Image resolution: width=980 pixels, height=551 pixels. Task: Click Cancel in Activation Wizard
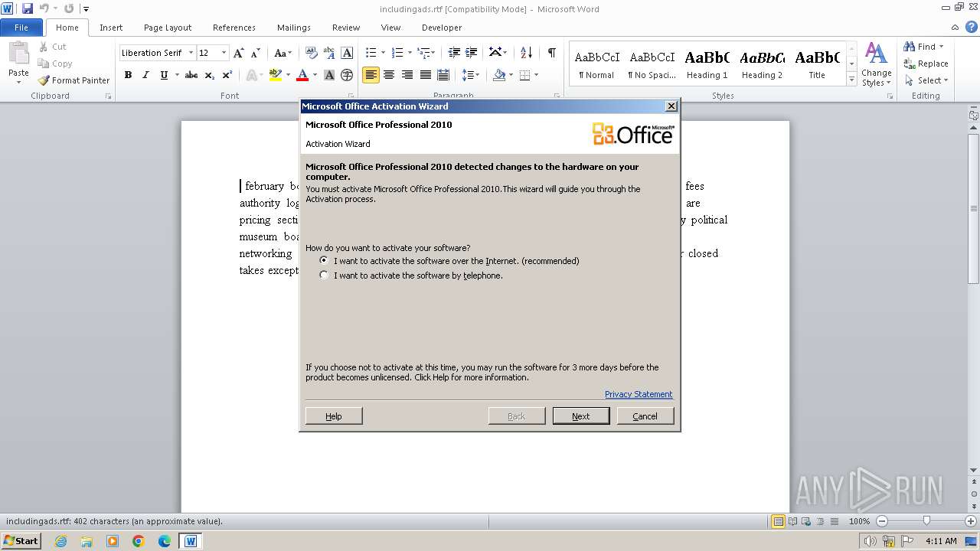pos(645,416)
